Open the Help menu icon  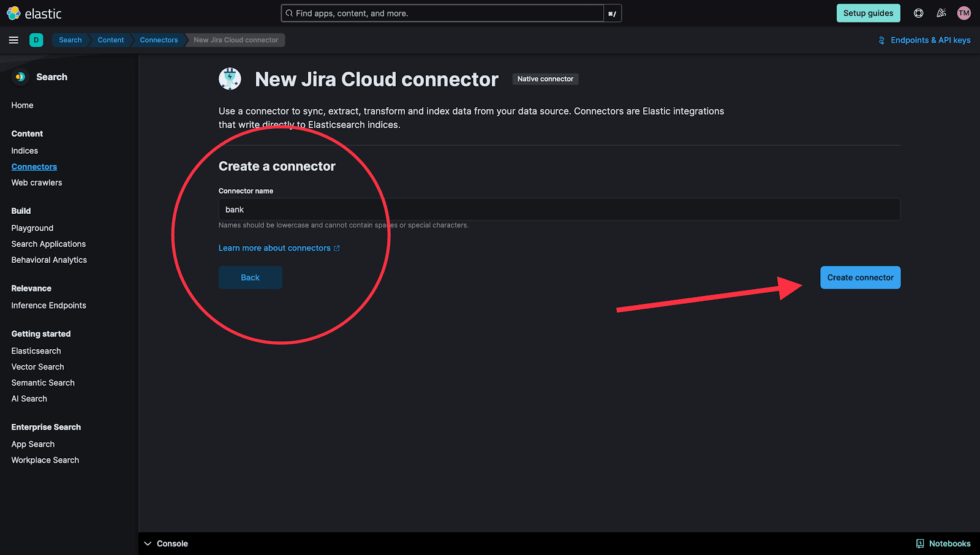click(918, 13)
